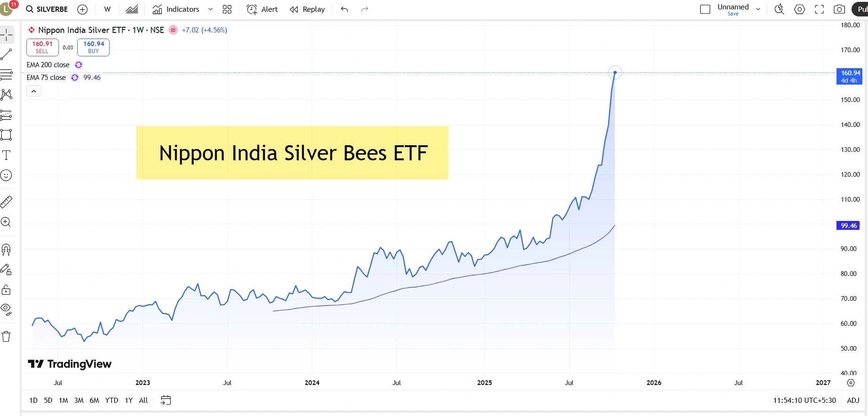This screenshot has width=868, height=416.
Task: Switch to the 6M time range
Action: [94, 400]
